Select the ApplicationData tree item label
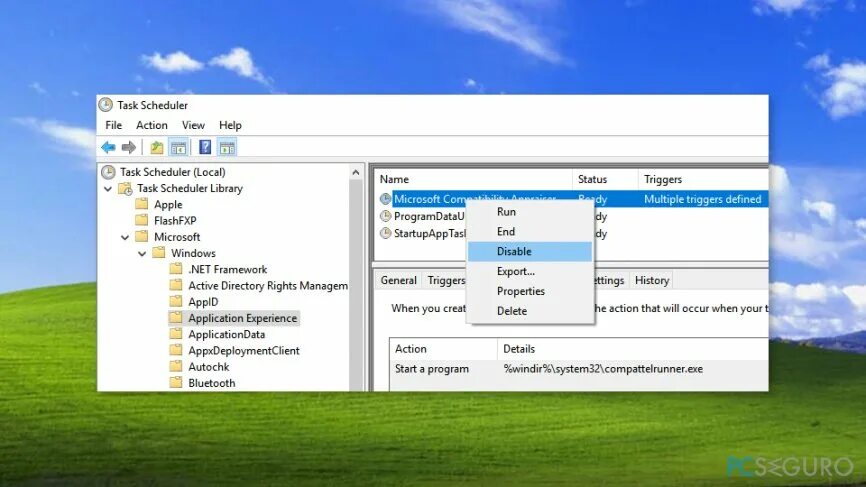The image size is (866, 487). (x=226, y=335)
